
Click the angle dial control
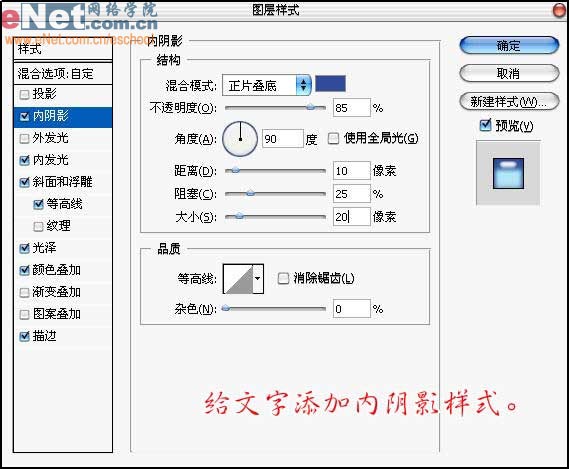tap(240, 139)
